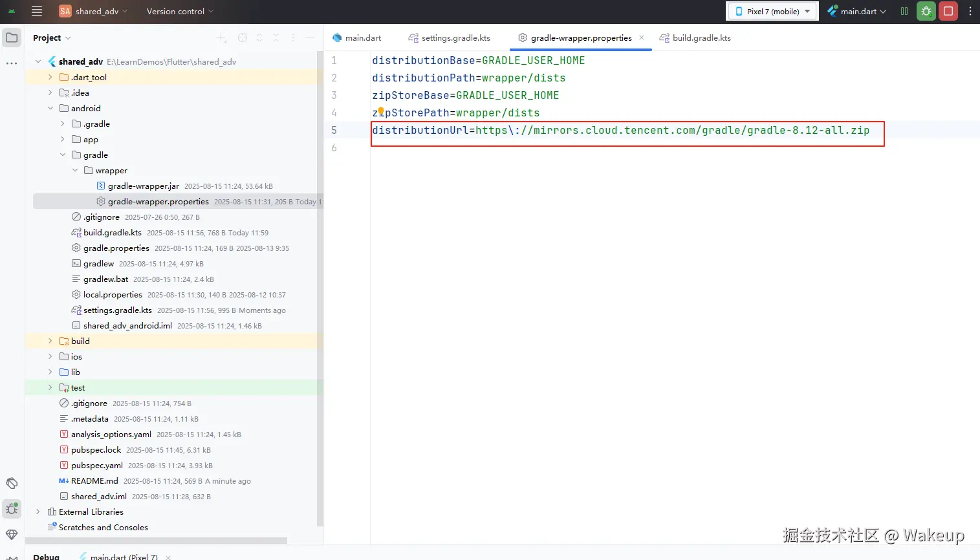
Task: Hide the Project panel minimize icon
Action: [x=310, y=38]
